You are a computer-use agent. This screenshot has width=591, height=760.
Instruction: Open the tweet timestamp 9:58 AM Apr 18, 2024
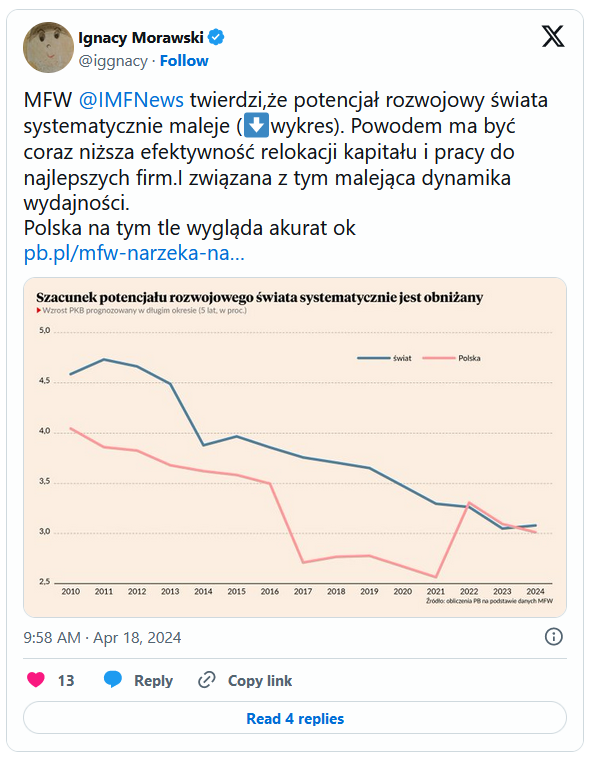tap(102, 637)
